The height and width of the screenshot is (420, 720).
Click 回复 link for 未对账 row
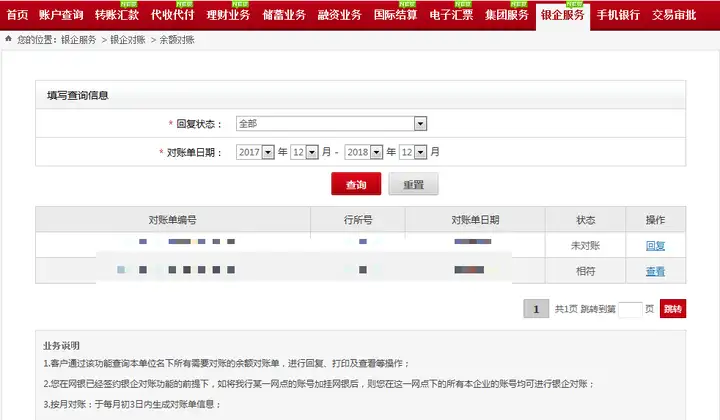(655, 246)
